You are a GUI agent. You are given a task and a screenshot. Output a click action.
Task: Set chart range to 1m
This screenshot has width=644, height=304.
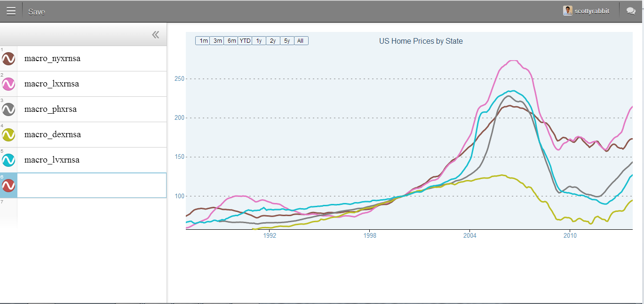tap(203, 41)
